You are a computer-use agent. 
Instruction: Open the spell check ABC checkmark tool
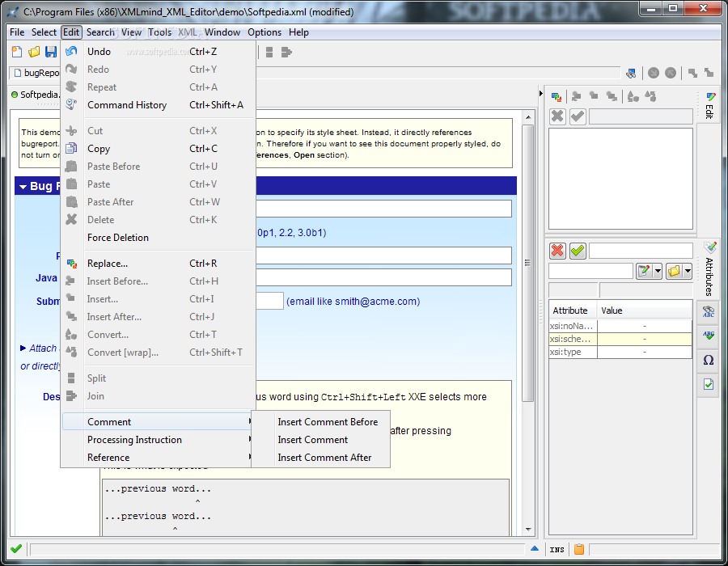[709, 335]
